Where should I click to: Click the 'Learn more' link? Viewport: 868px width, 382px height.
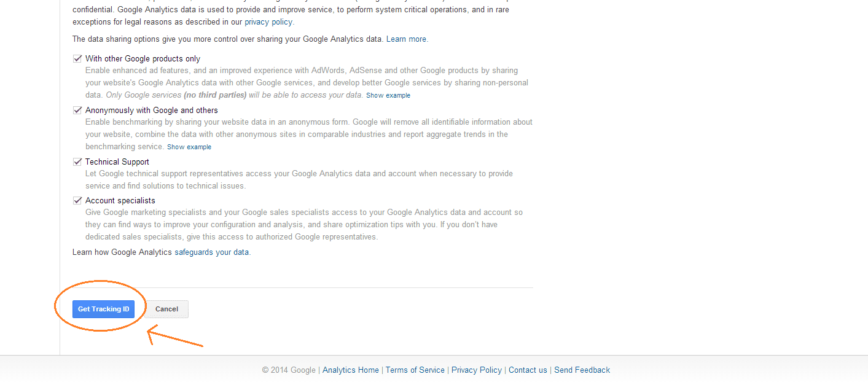point(406,39)
